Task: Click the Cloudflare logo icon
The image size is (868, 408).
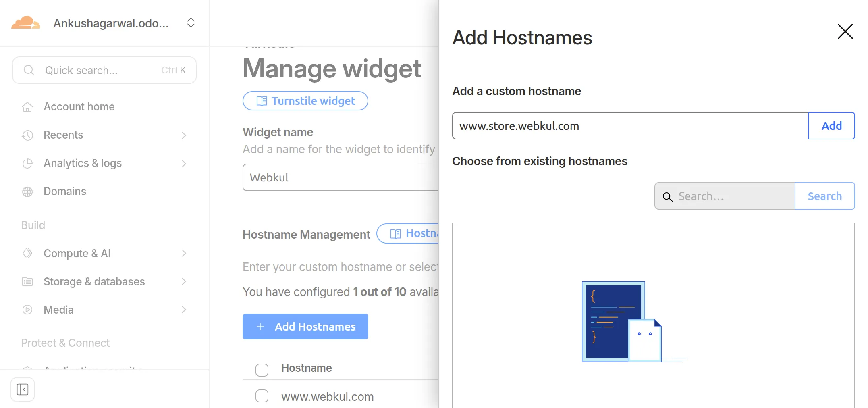Action: (25, 23)
